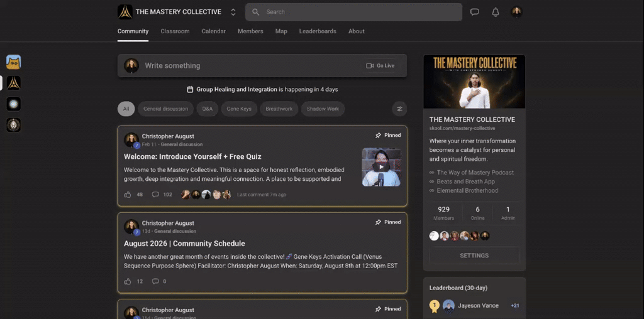Image resolution: width=644 pixels, height=319 pixels.
Task: Open the chat messages icon
Action: pyautogui.click(x=475, y=12)
